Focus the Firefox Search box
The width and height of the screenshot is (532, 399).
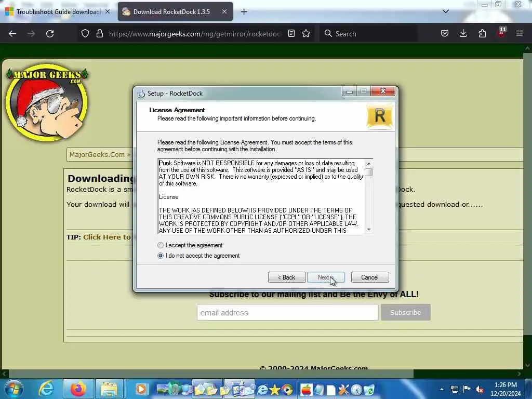click(x=368, y=34)
